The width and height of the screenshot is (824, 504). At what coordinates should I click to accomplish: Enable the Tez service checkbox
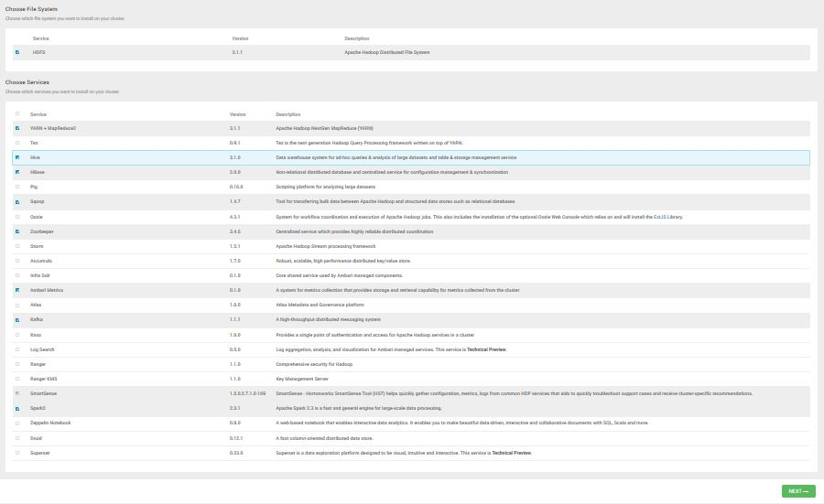coord(17,143)
